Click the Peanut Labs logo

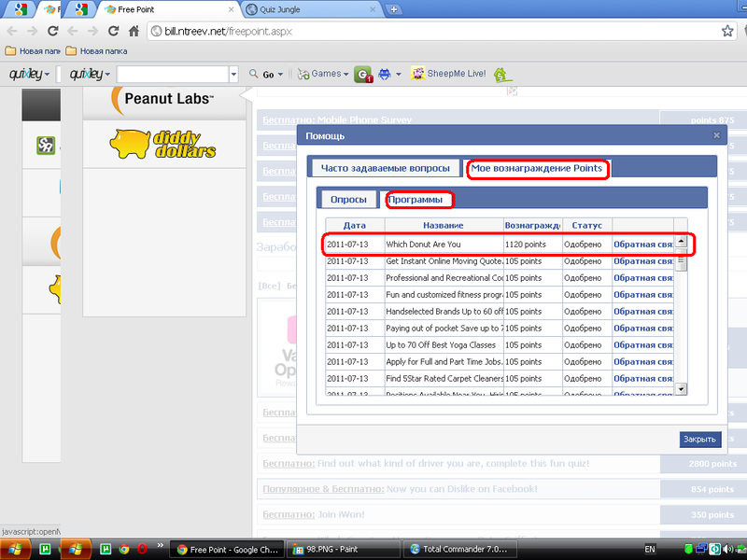(x=162, y=98)
